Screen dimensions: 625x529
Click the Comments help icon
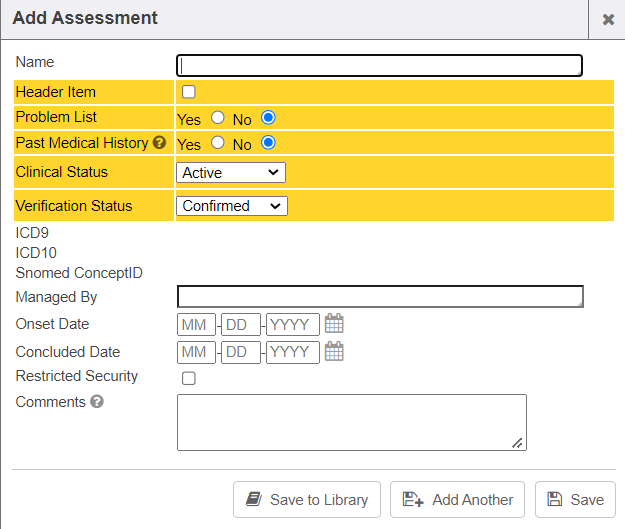point(97,402)
